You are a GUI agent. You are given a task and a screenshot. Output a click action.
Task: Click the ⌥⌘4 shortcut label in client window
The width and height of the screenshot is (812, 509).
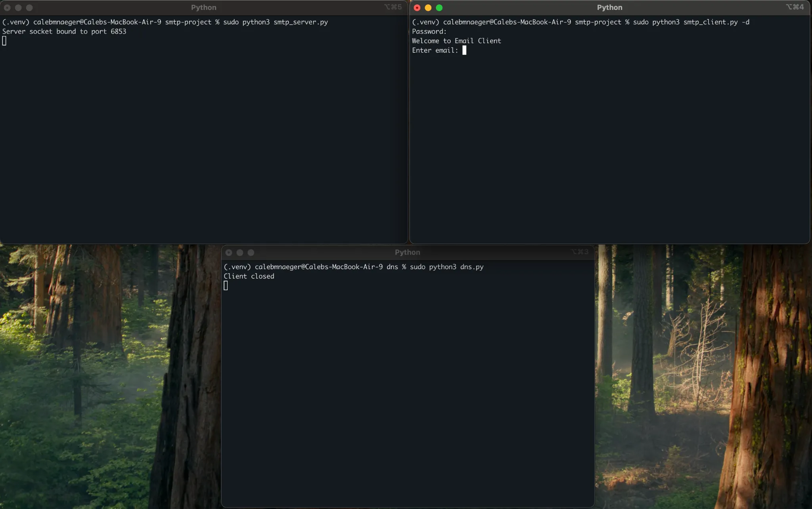point(795,7)
